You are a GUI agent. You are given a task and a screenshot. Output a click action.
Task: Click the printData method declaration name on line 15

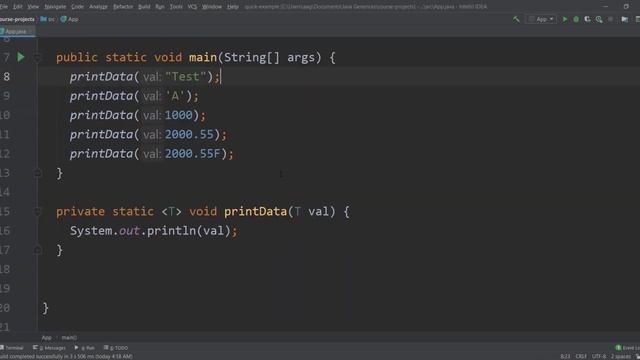pos(256,211)
